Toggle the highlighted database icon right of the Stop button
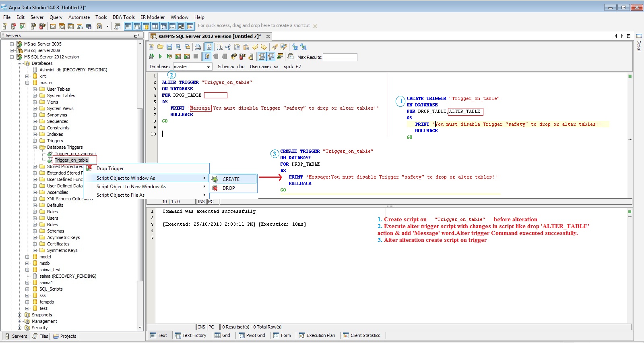Image resolution: width=644 pixels, height=343 pixels. tap(206, 57)
